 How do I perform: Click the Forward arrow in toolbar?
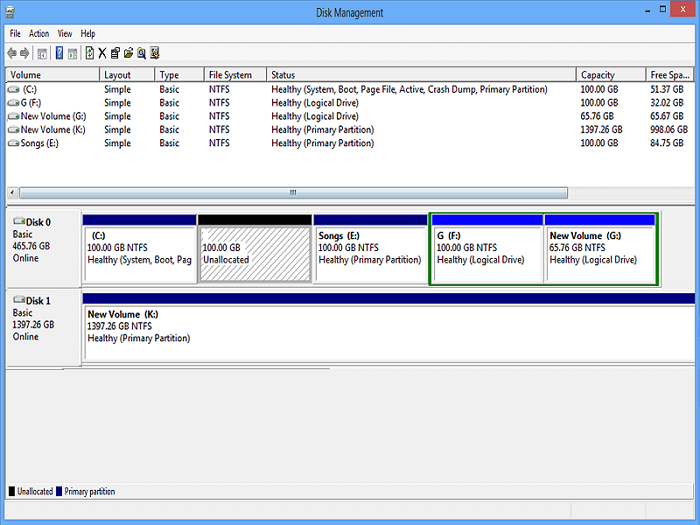(x=25, y=53)
